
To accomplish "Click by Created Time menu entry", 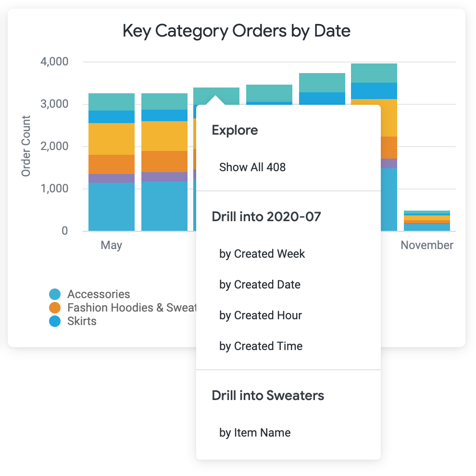I will pyautogui.click(x=261, y=346).
